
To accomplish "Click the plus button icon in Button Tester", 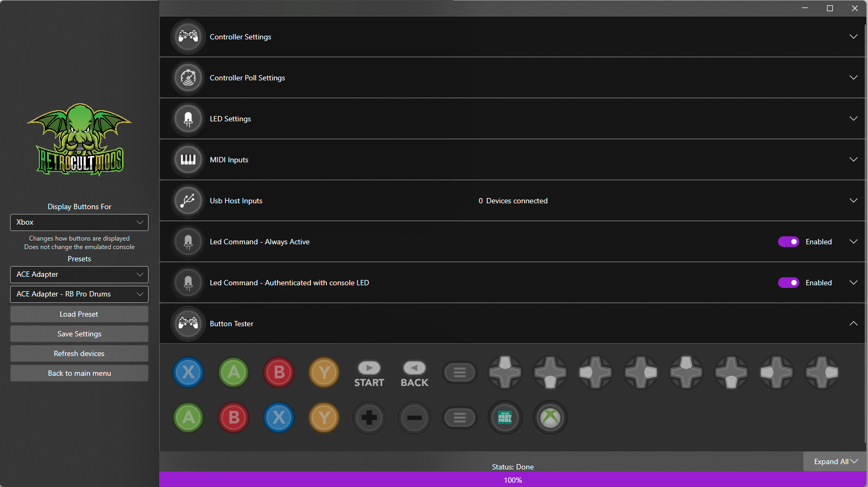I will (369, 418).
